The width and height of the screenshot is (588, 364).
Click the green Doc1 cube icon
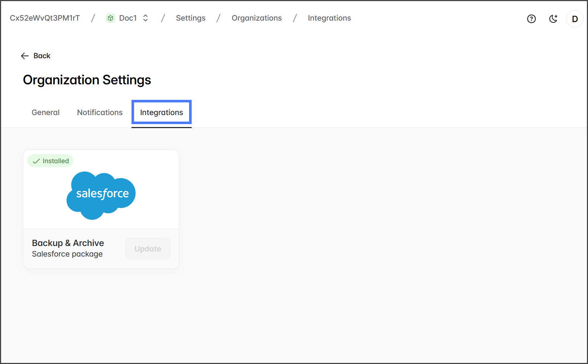(x=110, y=18)
